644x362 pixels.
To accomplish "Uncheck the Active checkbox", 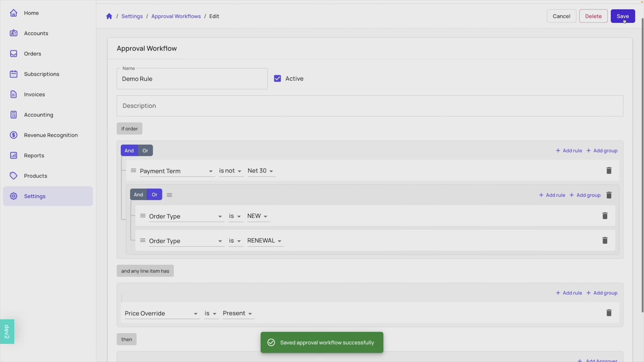I will [277, 79].
